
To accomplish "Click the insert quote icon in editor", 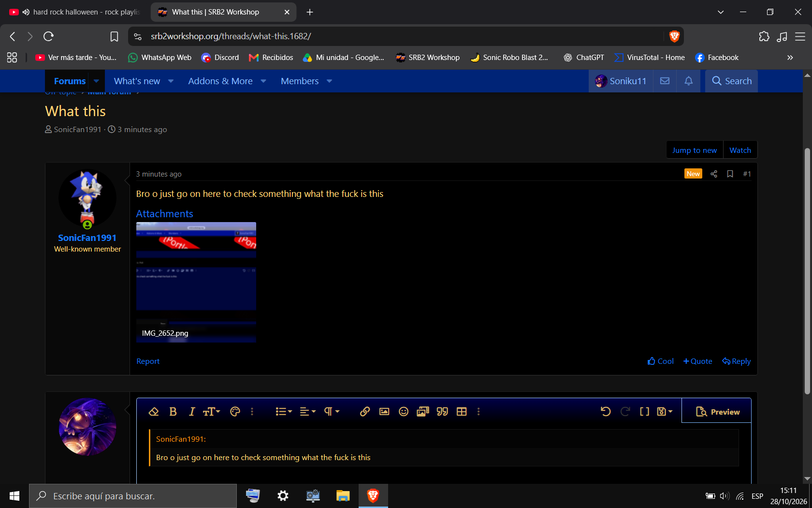I will tap(442, 412).
